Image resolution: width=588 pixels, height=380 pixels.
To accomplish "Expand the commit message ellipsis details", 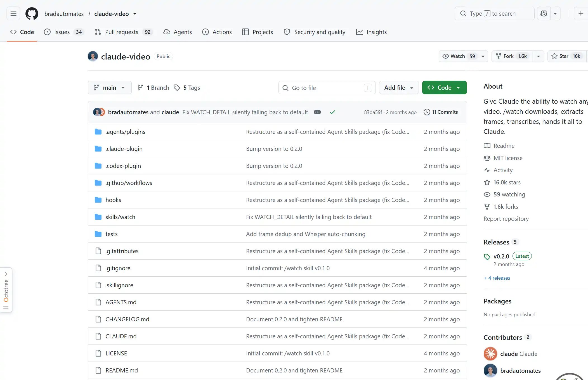I will point(317,112).
